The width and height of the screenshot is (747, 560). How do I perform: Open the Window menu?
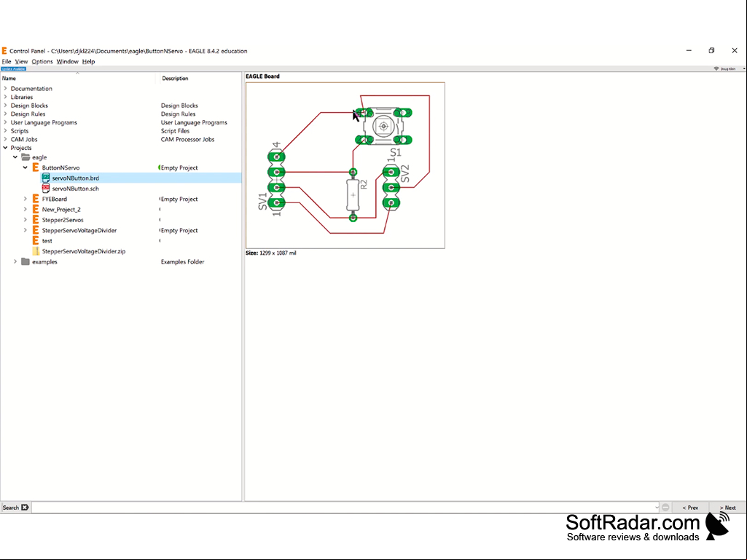[68, 61]
